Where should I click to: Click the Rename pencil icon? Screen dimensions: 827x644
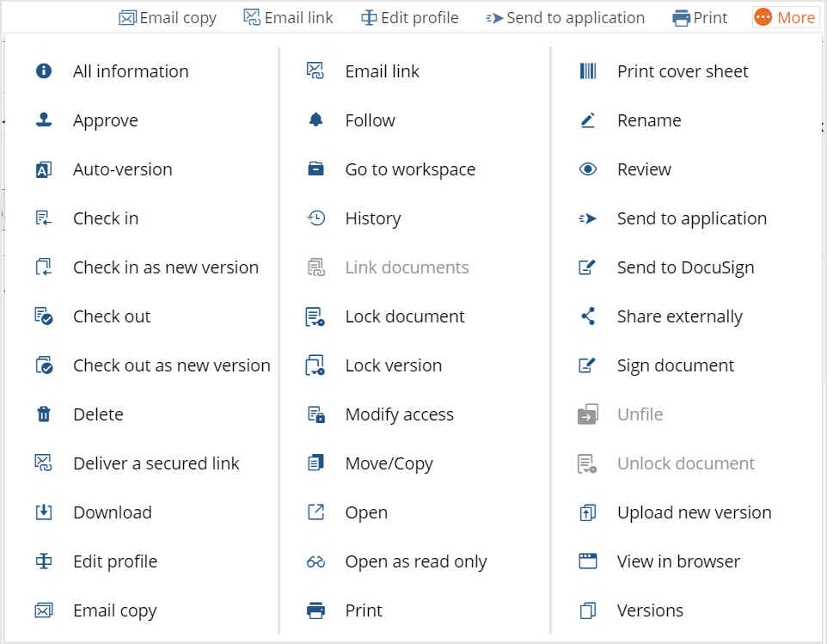click(587, 120)
